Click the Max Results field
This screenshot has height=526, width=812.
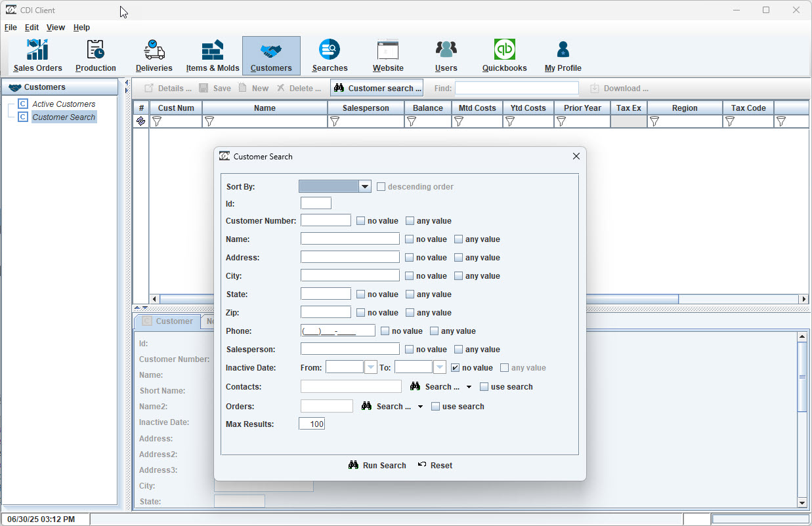(312, 424)
